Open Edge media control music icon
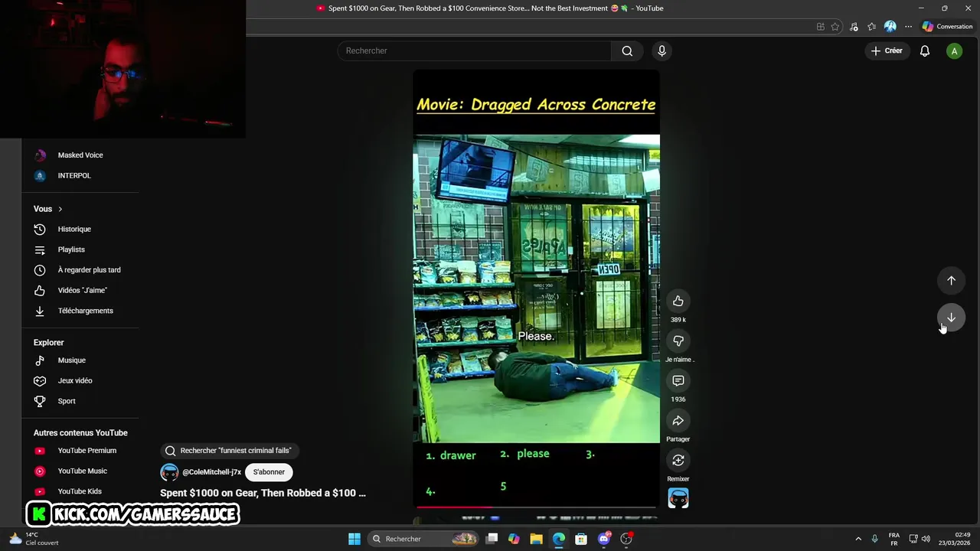 click(854, 27)
